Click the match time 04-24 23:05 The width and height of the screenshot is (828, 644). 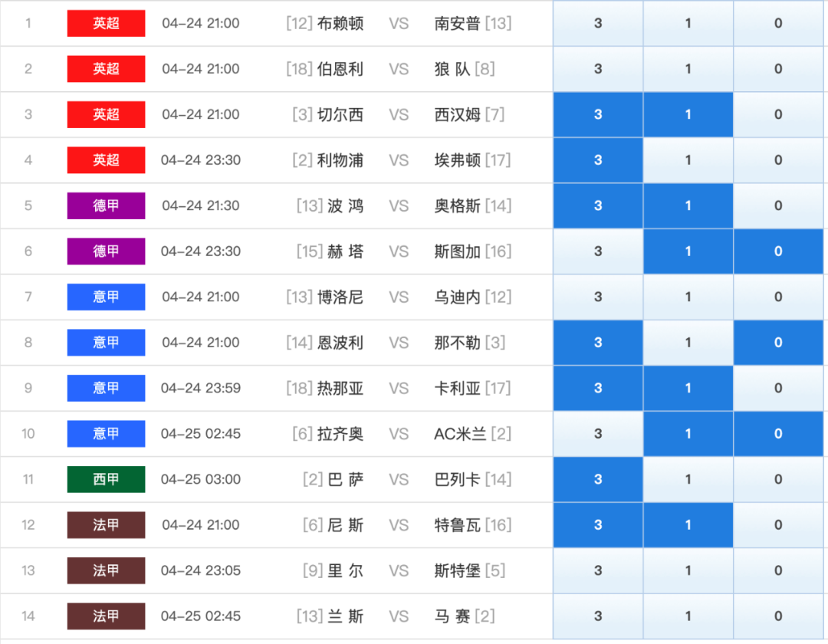(201, 570)
